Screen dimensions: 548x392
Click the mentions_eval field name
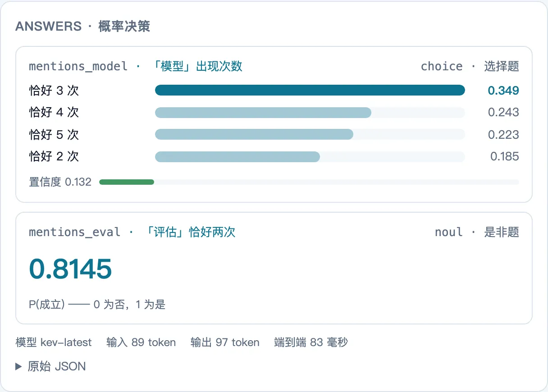click(75, 232)
